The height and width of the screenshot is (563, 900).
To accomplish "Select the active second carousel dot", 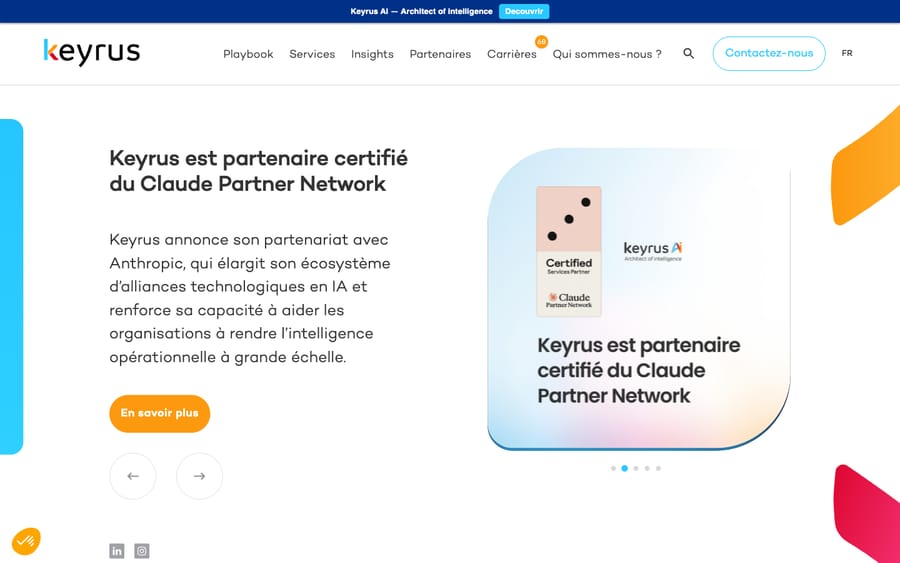I will pos(624,468).
